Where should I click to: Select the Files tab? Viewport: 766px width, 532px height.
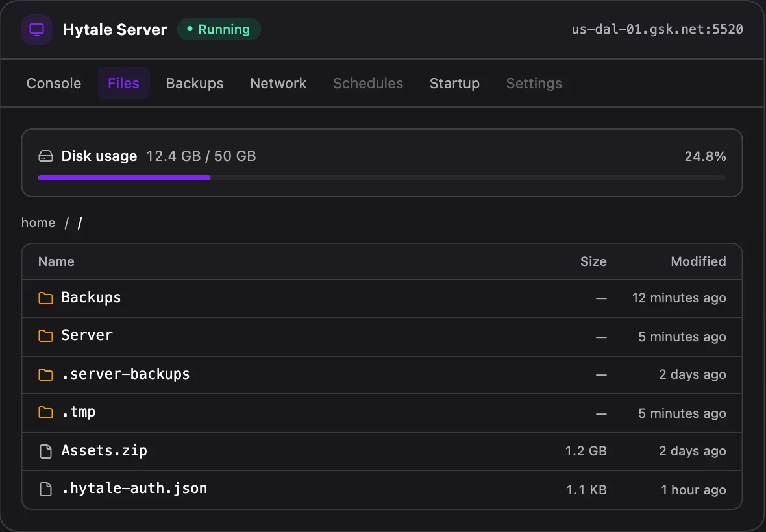(x=123, y=84)
